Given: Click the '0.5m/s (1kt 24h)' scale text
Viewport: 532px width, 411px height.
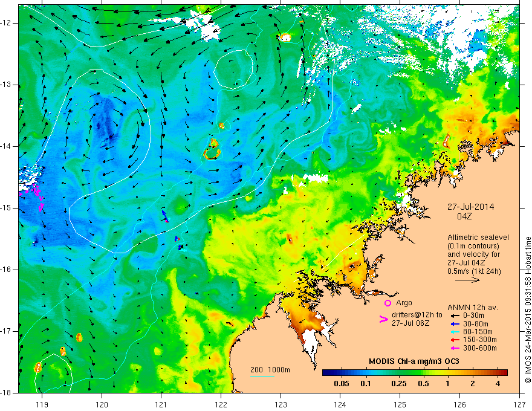Looking at the screenshot, I should pyautogui.click(x=474, y=271).
